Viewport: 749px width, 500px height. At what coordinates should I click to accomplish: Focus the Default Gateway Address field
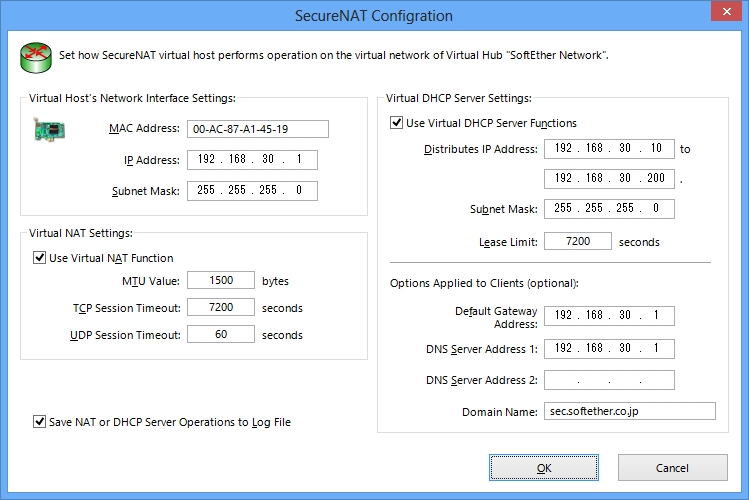tap(610, 316)
